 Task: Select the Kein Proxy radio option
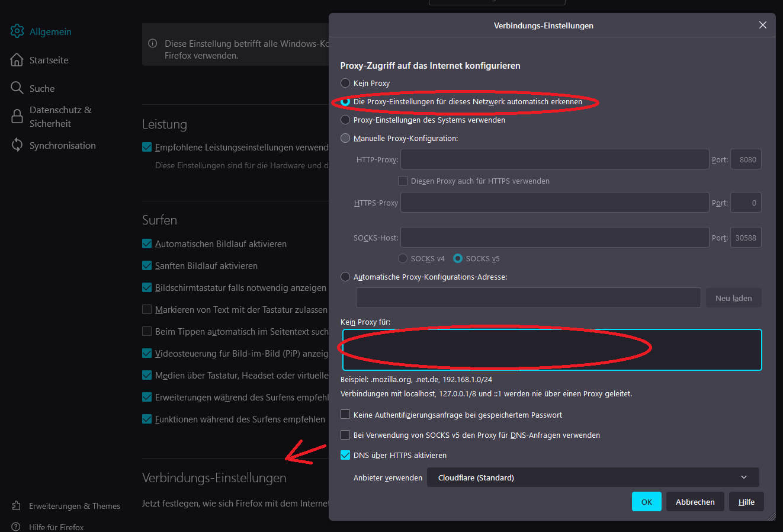click(345, 83)
